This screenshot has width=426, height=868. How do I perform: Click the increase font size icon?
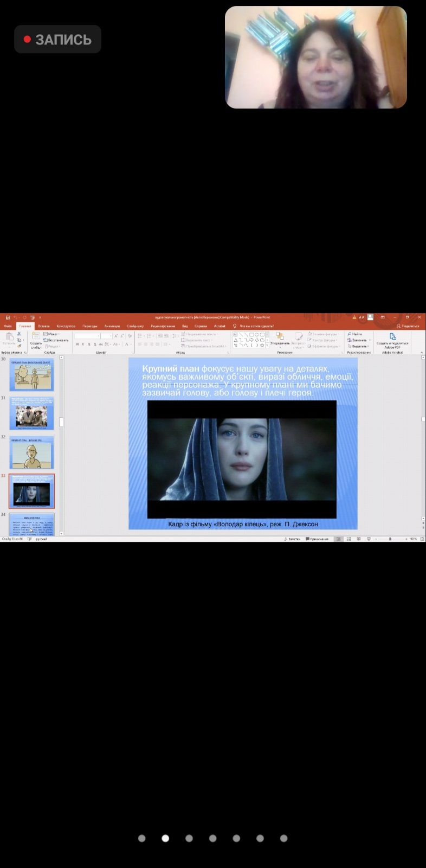115,336
